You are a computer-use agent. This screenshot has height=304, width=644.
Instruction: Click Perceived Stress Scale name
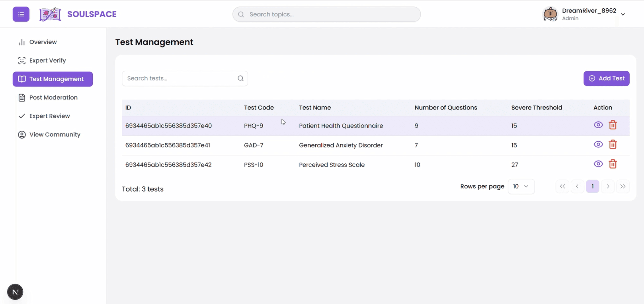(x=332, y=165)
